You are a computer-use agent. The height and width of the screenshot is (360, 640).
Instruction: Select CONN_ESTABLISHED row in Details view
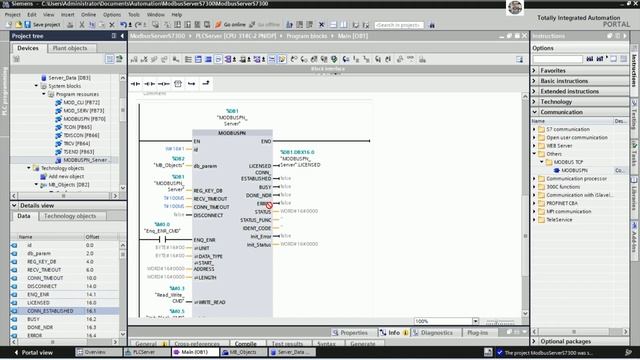(x=65, y=311)
